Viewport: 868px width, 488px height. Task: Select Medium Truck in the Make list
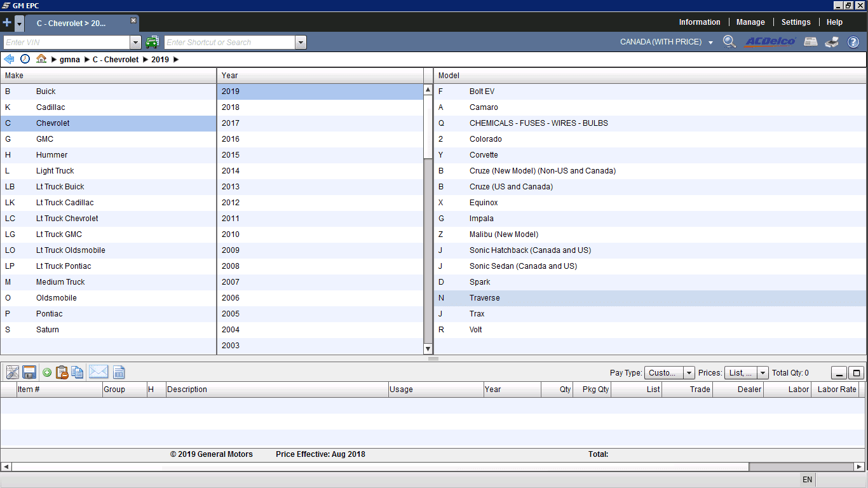(109, 282)
